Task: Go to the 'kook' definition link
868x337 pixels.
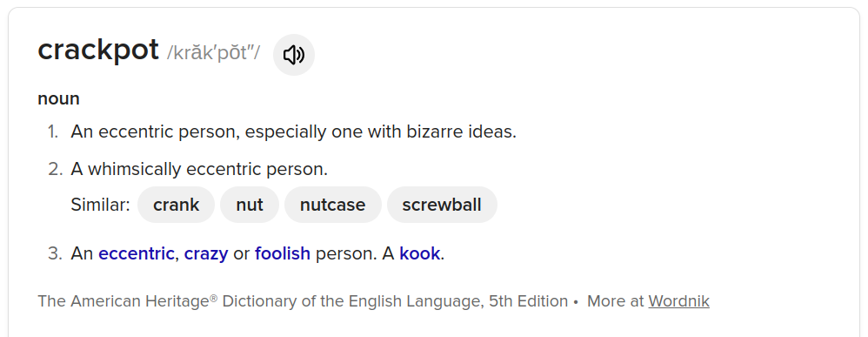Action: (419, 253)
